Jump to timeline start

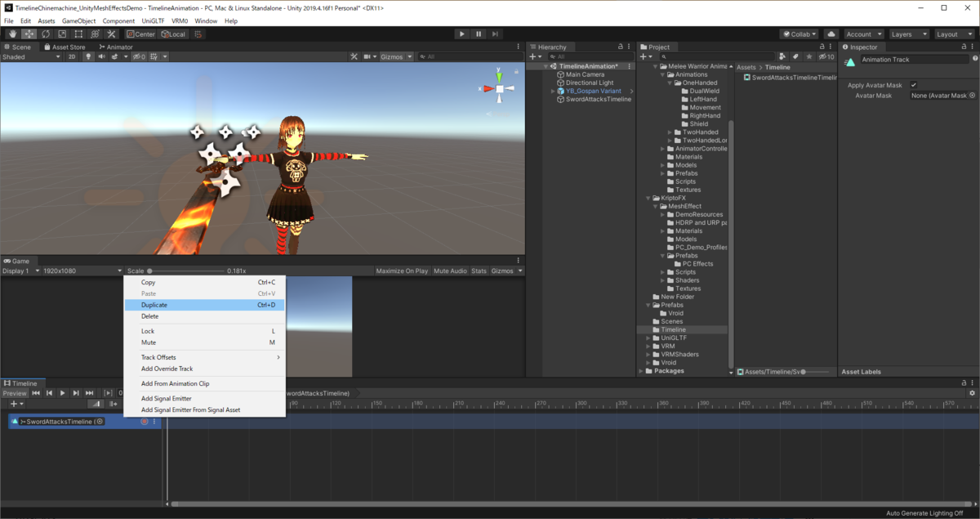36,393
